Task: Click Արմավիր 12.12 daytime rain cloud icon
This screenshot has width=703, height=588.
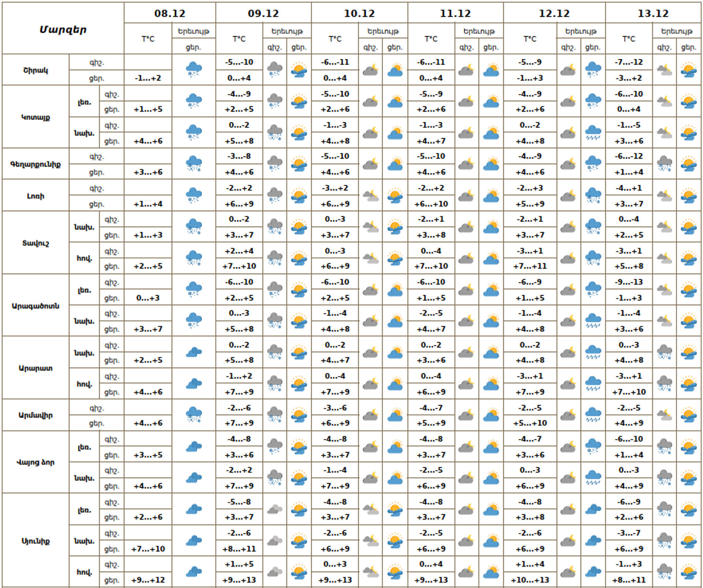Action: click(593, 414)
